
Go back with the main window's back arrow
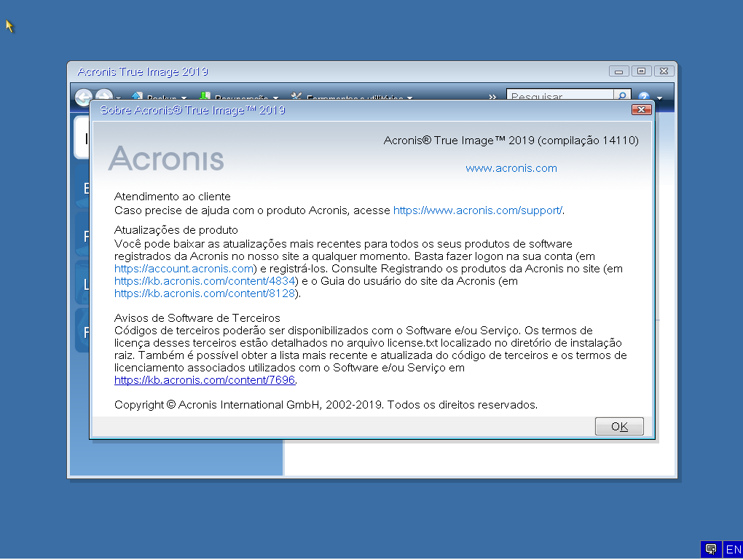pyautogui.click(x=84, y=96)
